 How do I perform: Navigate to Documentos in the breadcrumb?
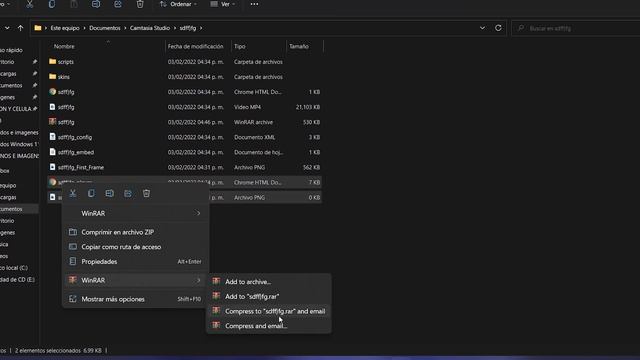click(105, 28)
